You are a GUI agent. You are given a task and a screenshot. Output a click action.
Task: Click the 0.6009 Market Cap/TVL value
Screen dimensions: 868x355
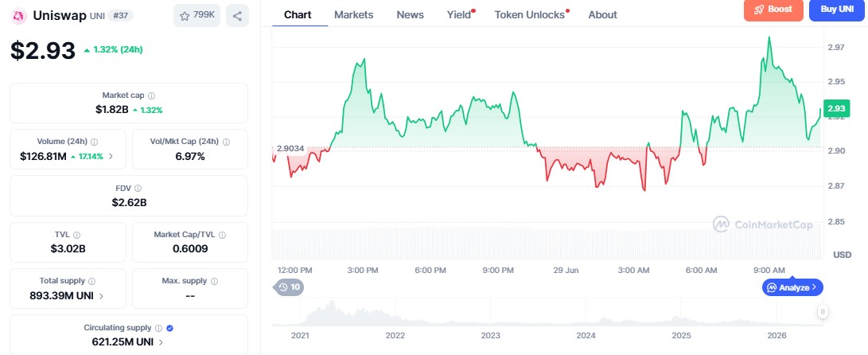[190, 248]
